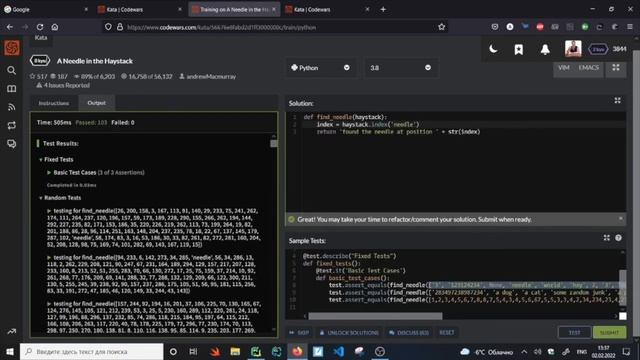
Task: Click the browser URL address field
Action: (276, 27)
